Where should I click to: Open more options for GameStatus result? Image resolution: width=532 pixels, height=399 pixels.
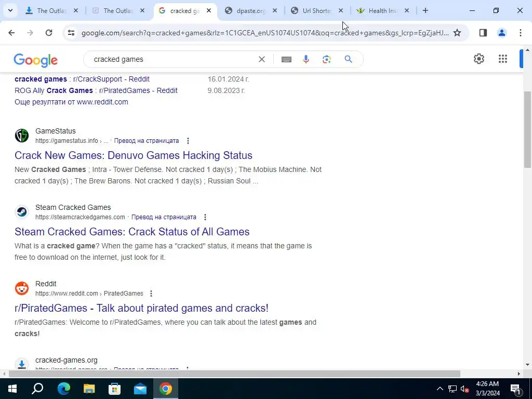coord(188,140)
